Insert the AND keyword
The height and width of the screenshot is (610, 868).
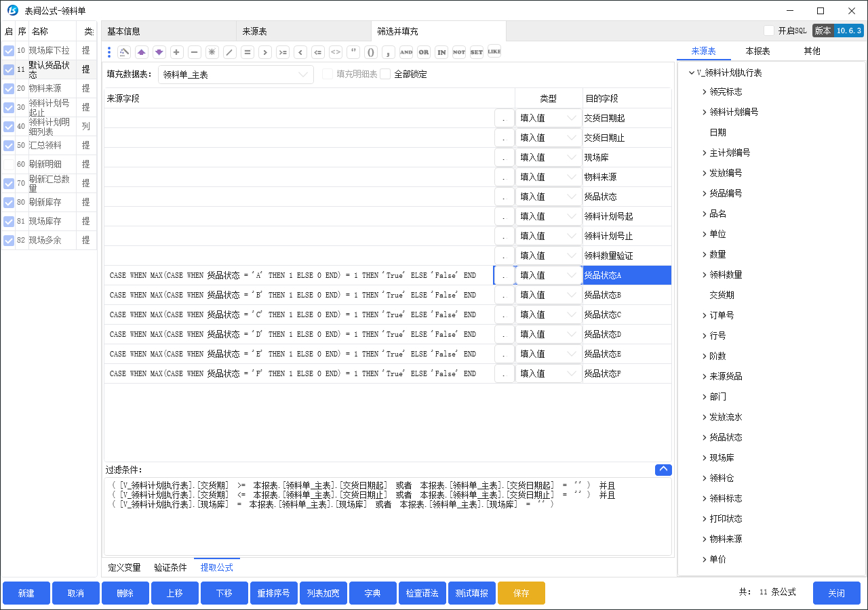[x=406, y=52]
